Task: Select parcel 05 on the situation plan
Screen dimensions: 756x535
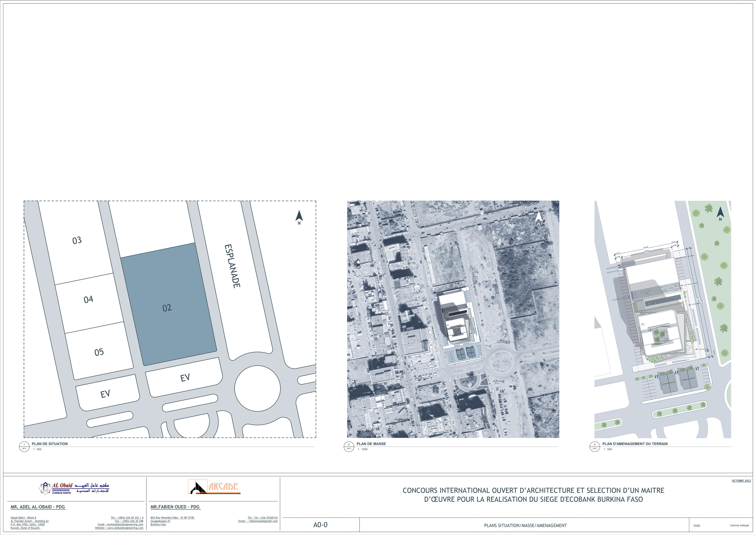Action: pyautogui.click(x=99, y=352)
